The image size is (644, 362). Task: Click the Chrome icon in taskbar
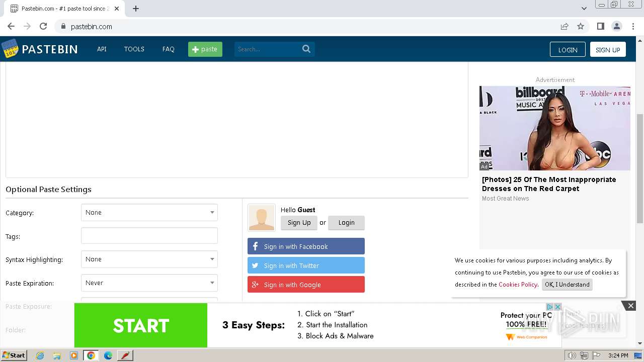coord(91,355)
